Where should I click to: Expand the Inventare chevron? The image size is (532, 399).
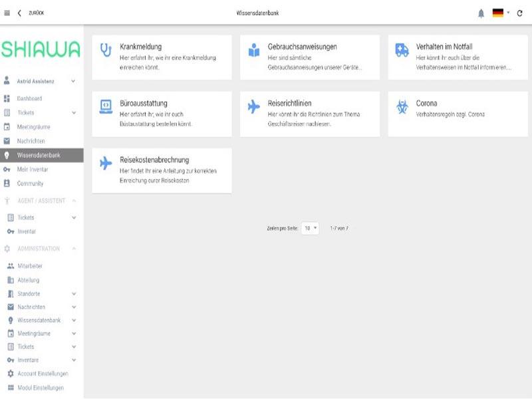click(74, 360)
